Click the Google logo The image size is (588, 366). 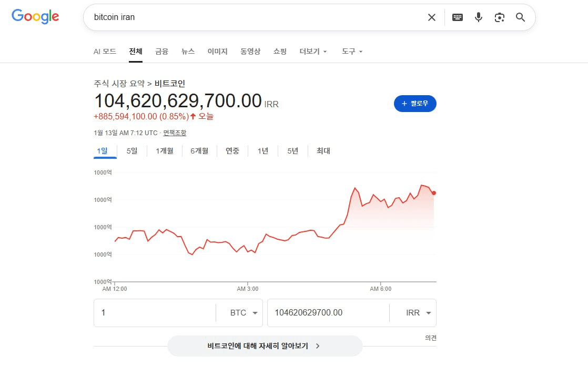click(35, 16)
